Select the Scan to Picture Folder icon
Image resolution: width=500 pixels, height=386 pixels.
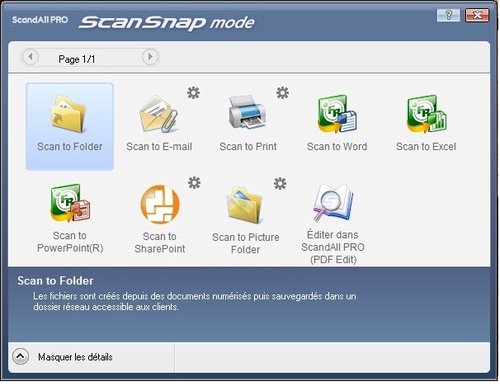tap(245, 205)
